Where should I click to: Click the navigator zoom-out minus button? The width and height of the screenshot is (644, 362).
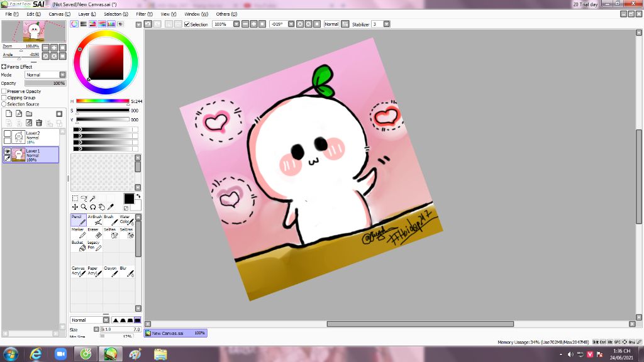click(x=45, y=48)
